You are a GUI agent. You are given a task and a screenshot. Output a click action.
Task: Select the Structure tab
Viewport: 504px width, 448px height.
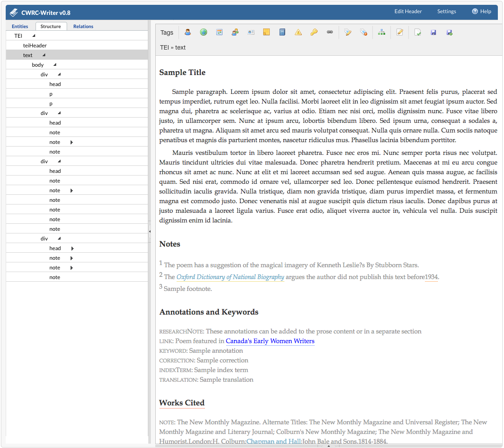click(x=50, y=26)
